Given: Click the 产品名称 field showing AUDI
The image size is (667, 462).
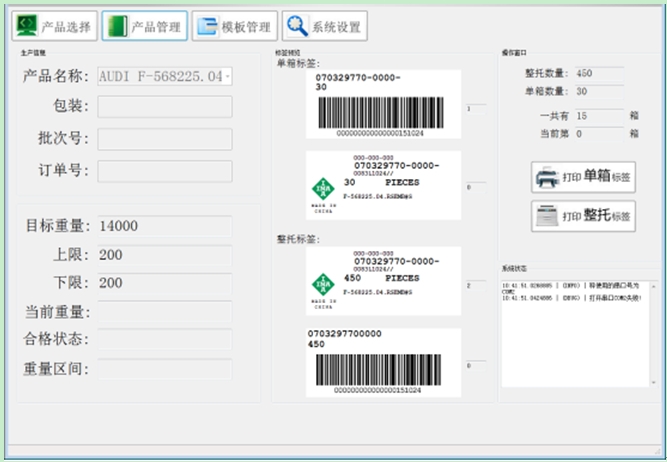Looking at the screenshot, I should [x=164, y=76].
